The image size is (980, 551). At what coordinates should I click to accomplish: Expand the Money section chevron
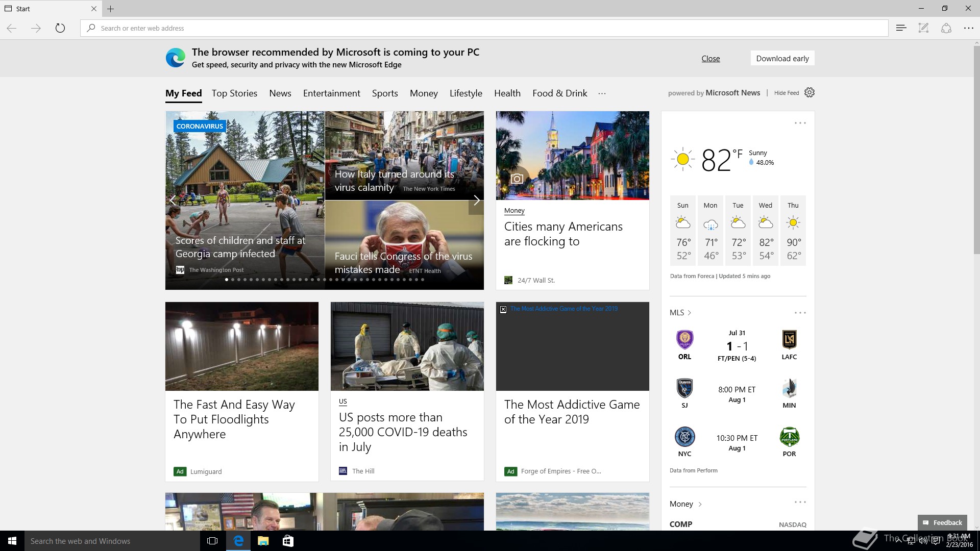(x=700, y=504)
